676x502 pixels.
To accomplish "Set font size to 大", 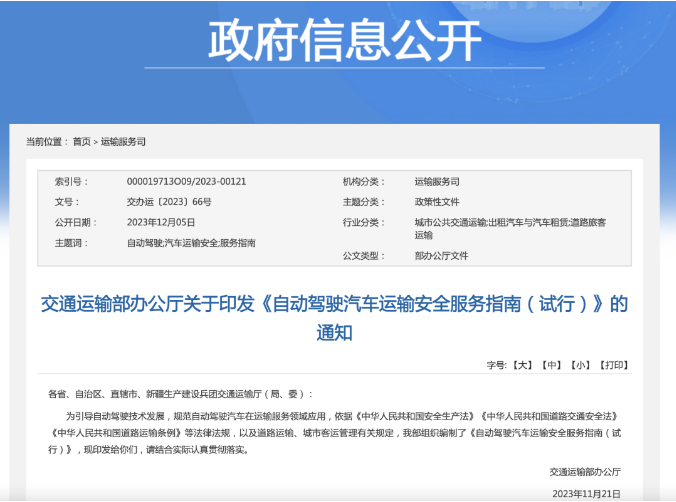I will pos(522,366).
